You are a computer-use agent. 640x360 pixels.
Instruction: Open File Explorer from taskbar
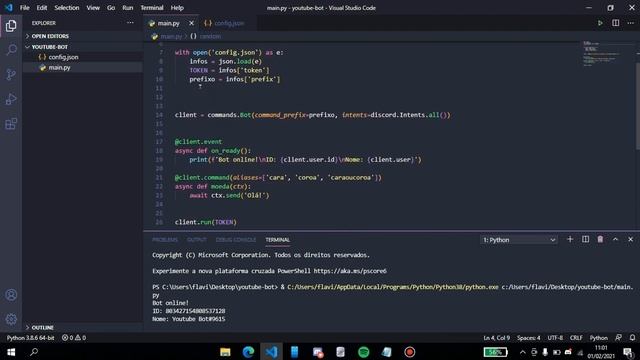click(225, 352)
